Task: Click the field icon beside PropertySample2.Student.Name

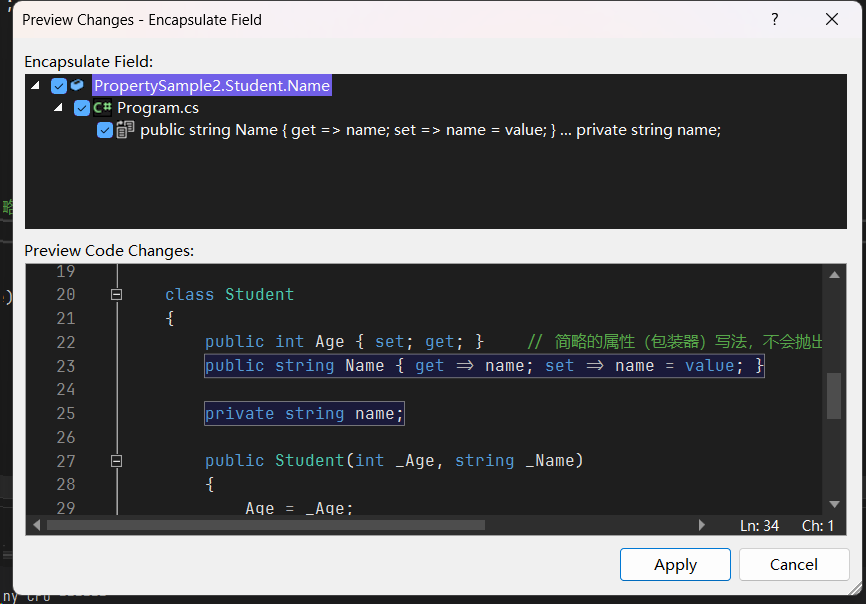Action: click(77, 85)
